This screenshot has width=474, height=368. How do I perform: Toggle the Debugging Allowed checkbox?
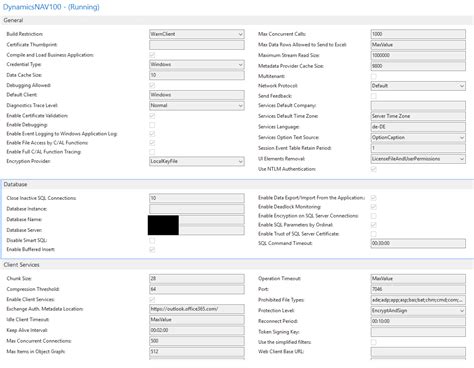[x=152, y=85]
